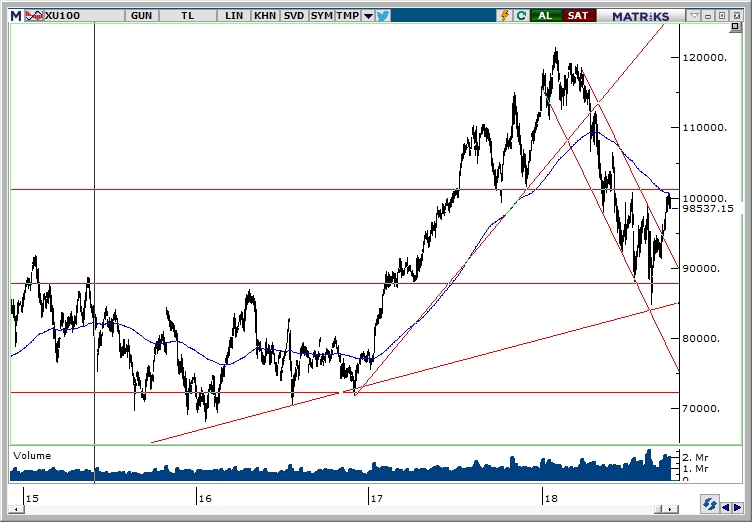Toggle the SYM option
Viewport: 752px width, 522px height.
(321, 16)
